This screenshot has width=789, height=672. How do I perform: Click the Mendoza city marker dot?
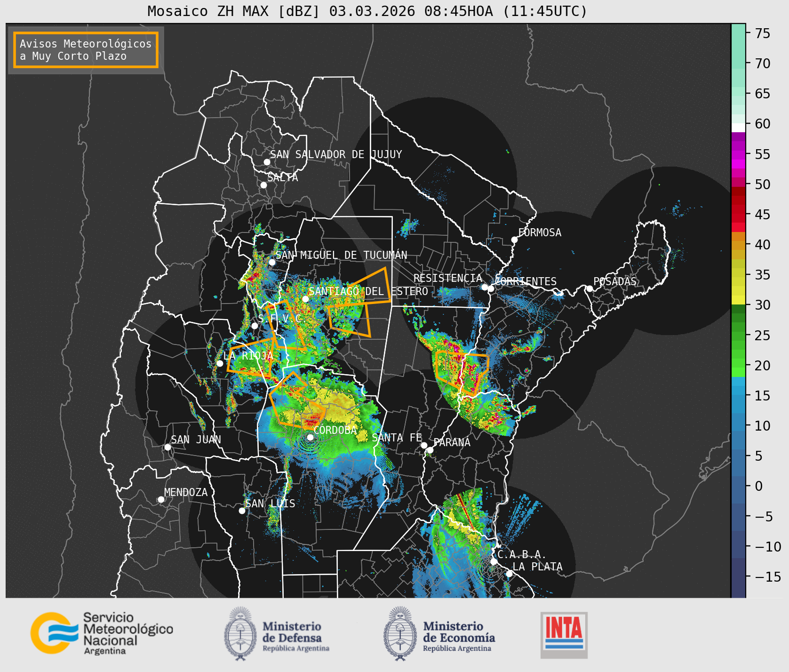point(161,499)
